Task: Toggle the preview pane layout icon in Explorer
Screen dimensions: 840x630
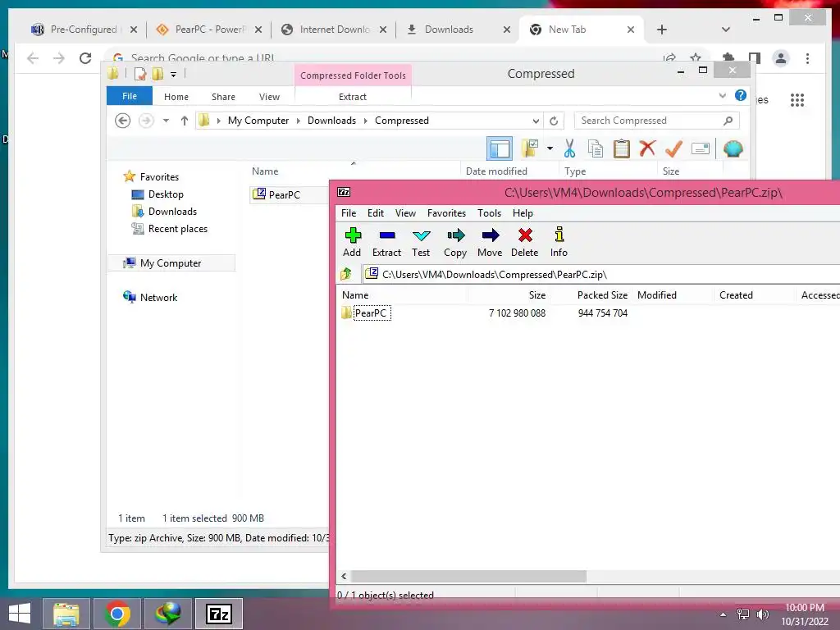Action: (x=500, y=148)
